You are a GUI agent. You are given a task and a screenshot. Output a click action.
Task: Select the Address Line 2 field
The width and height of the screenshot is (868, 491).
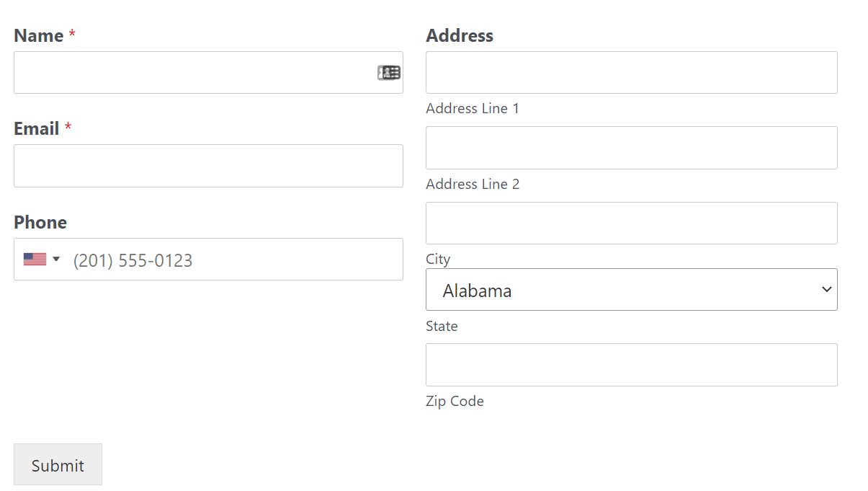coord(631,148)
